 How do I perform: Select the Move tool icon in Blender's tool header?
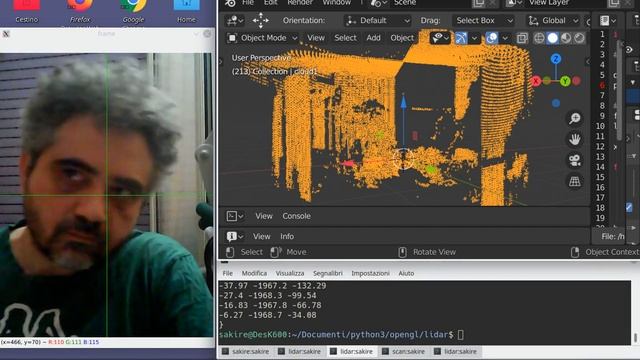pos(260,20)
